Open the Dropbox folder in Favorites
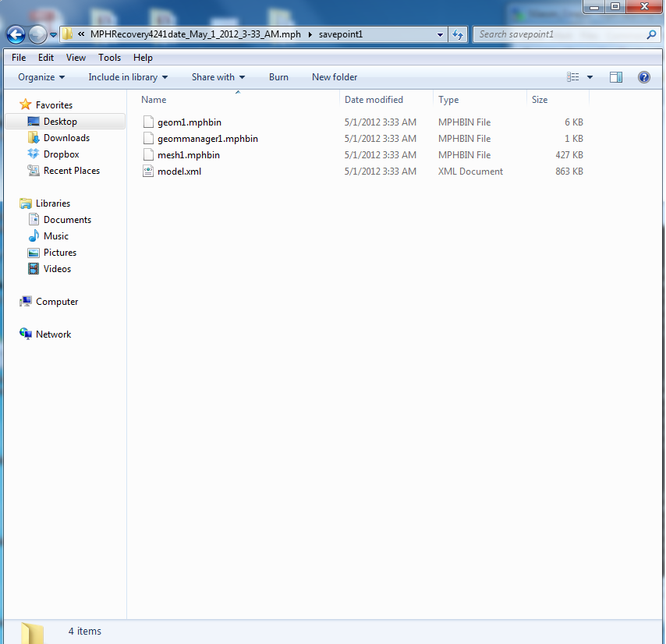This screenshot has width=666, height=644. [61, 154]
